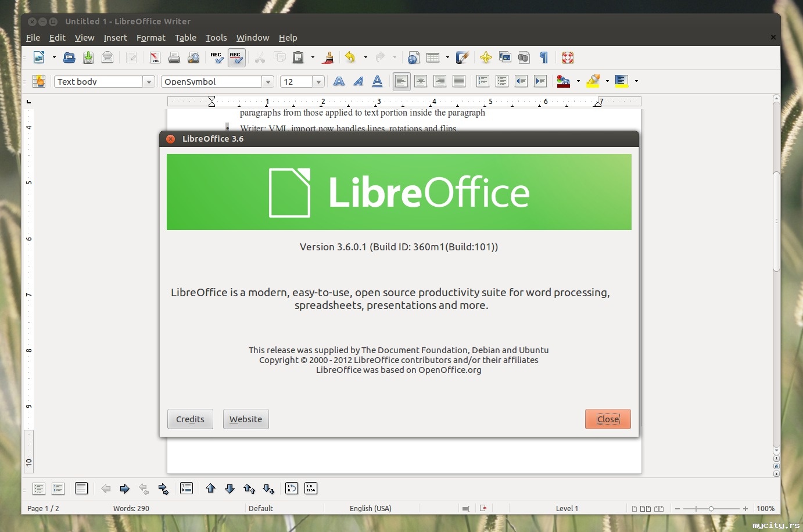Open the Navigator star icon
This screenshot has height=532, width=803.
click(x=486, y=57)
